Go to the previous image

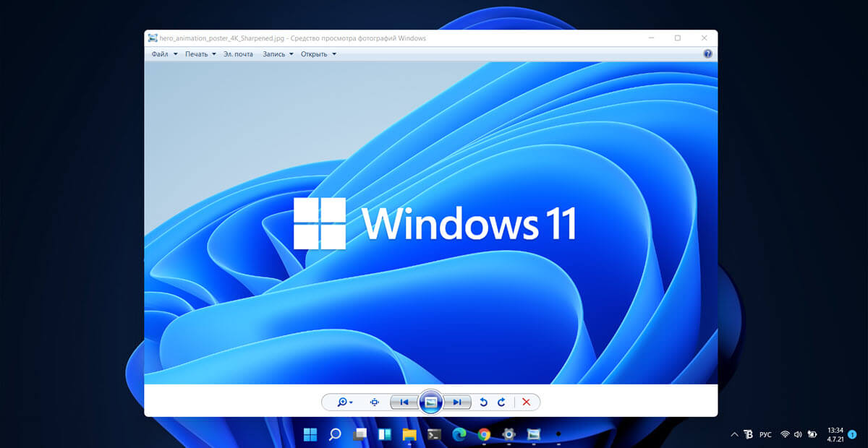[404, 402]
